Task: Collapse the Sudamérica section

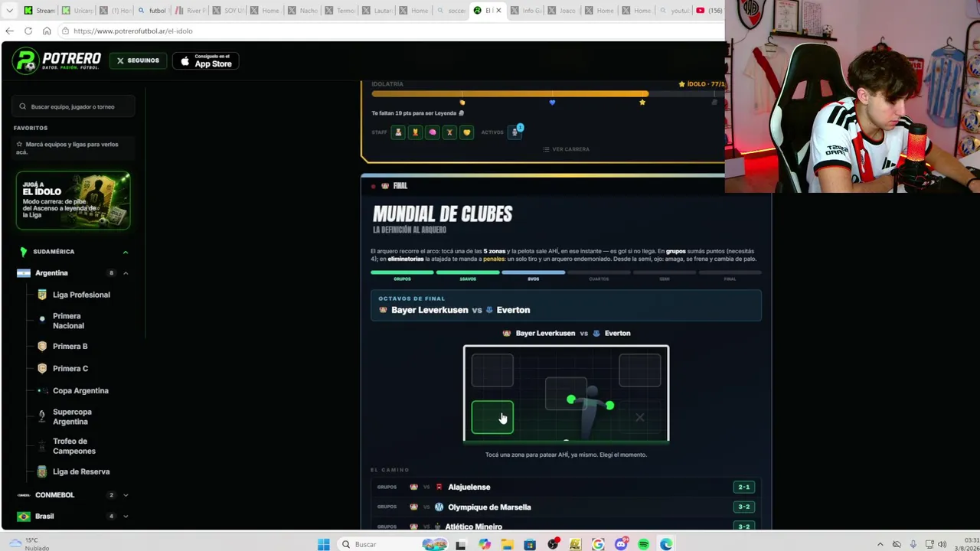Action: point(126,252)
